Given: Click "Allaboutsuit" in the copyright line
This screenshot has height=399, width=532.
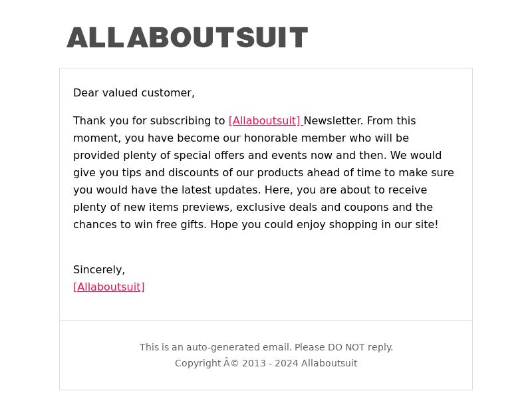Looking at the screenshot, I should point(329,363).
